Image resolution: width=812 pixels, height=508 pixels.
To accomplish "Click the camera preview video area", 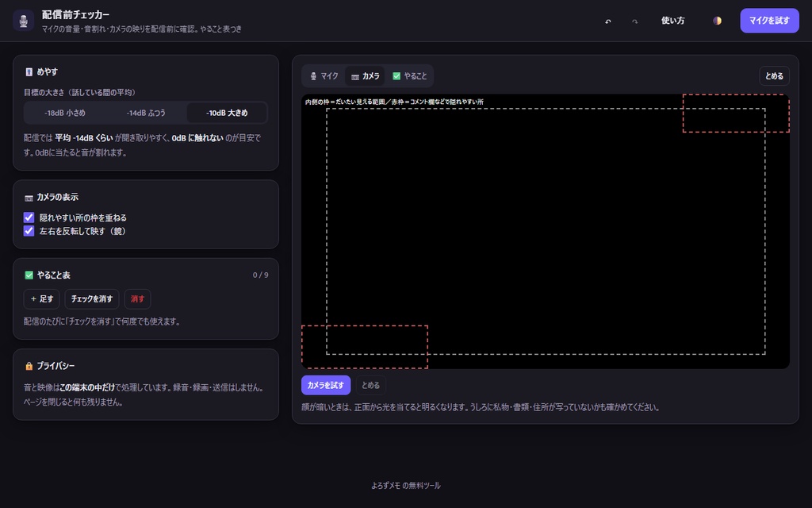I will click(546, 231).
